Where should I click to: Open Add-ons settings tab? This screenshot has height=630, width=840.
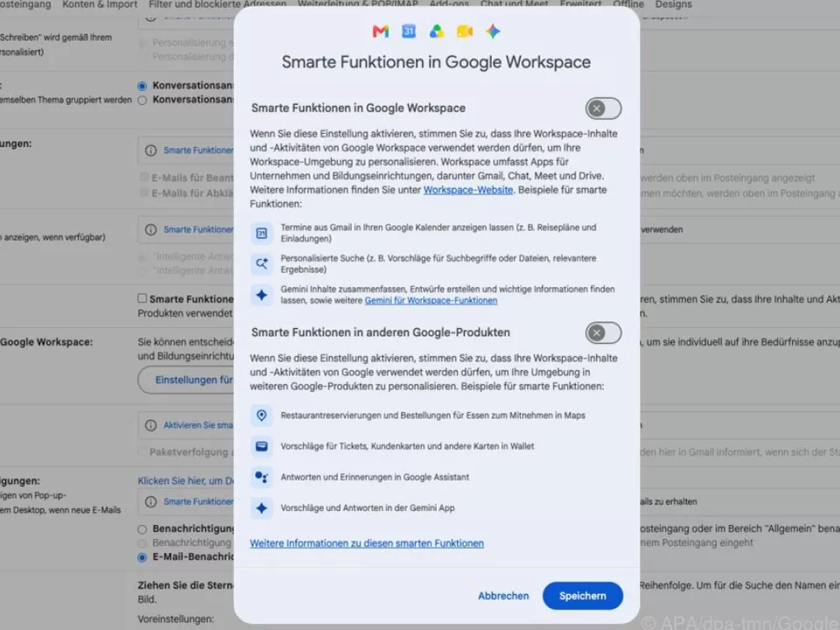[449, 4]
